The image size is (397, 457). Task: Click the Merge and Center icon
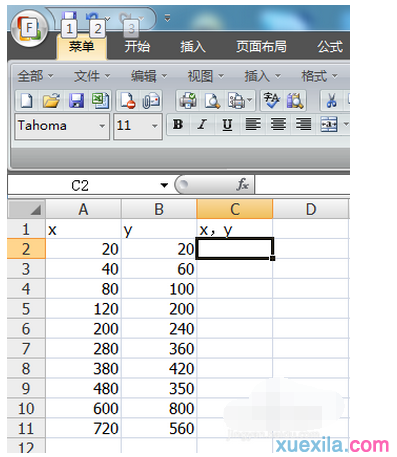tap(329, 125)
